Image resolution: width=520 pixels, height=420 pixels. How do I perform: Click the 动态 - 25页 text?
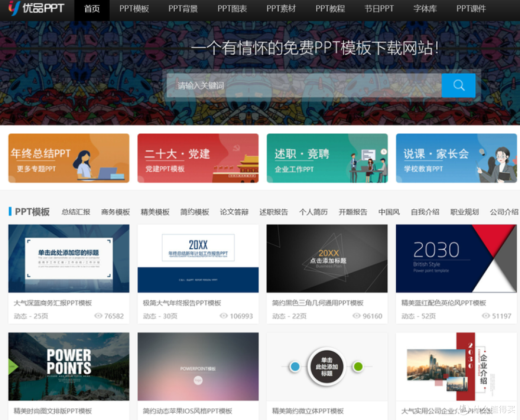coord(31,316)
